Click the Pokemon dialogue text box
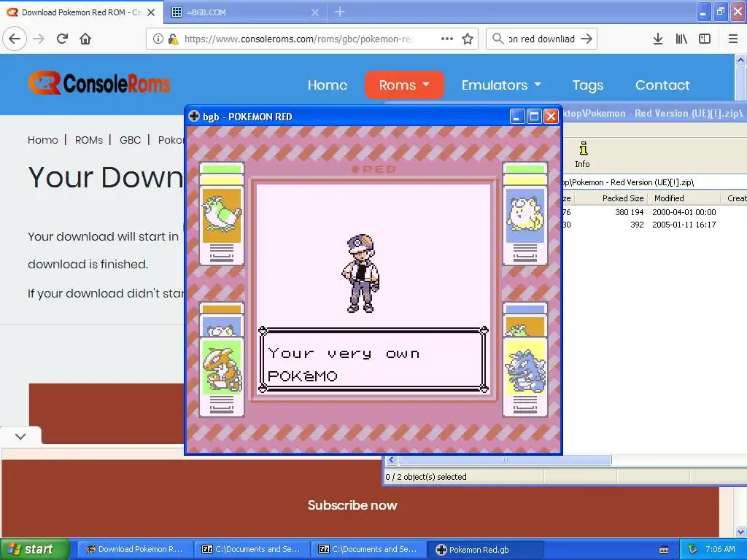This screenshot has height=560, width=747. tap(373, 359)
